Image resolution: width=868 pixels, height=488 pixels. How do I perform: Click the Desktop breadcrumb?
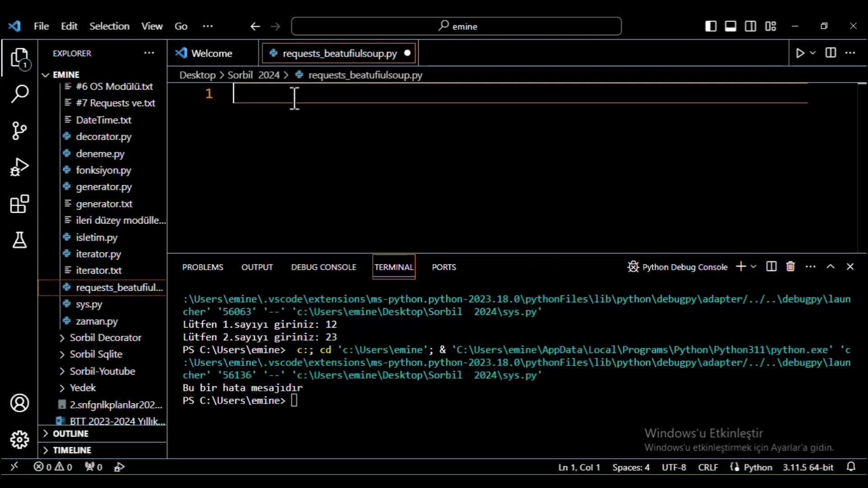coord(198,75)
